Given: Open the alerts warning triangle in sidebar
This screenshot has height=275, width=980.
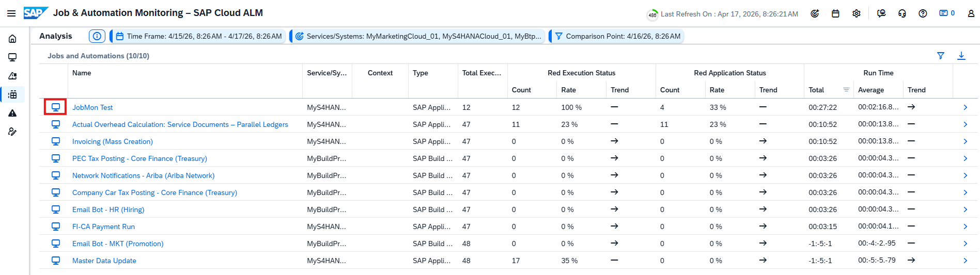Looking at the screenshot, I should pyautogui.click(x=12, y=113).
